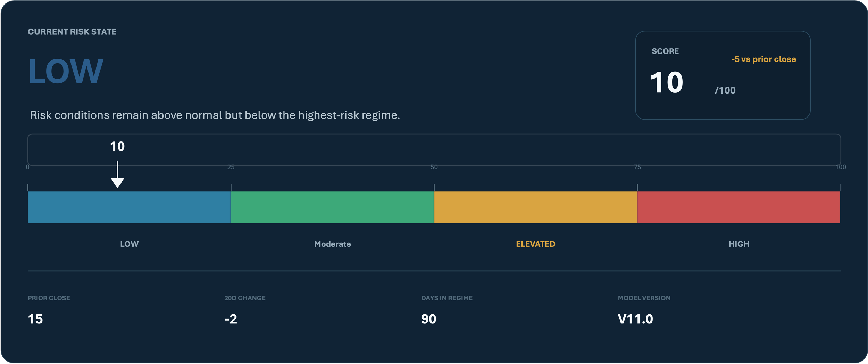Image resolution: width=868 pixels, height=364 pixels.
Task: Click the orange ELEVATED segment of the gauge
Action: coord(535,207)
